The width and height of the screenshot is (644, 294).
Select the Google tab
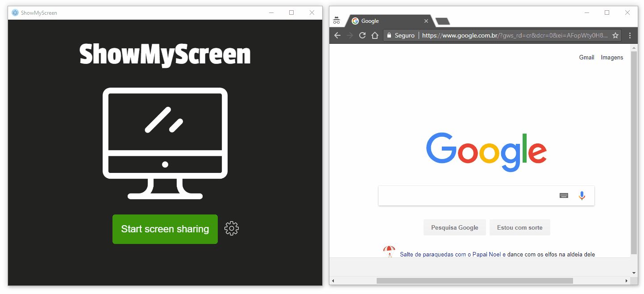(391, 21)
